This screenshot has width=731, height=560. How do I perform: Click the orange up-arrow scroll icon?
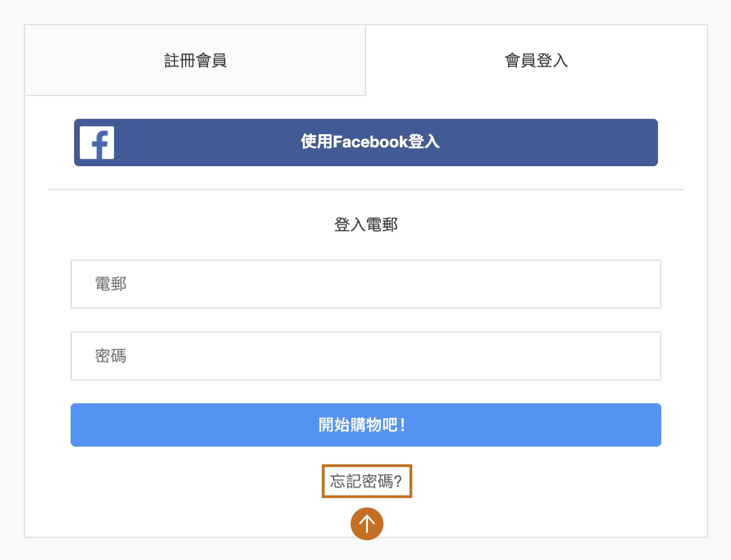click(x=367, y=524)
